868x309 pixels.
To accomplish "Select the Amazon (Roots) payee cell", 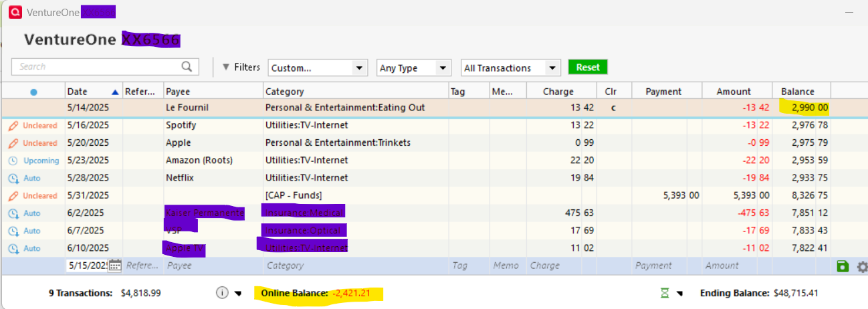I will click(213, 161).
